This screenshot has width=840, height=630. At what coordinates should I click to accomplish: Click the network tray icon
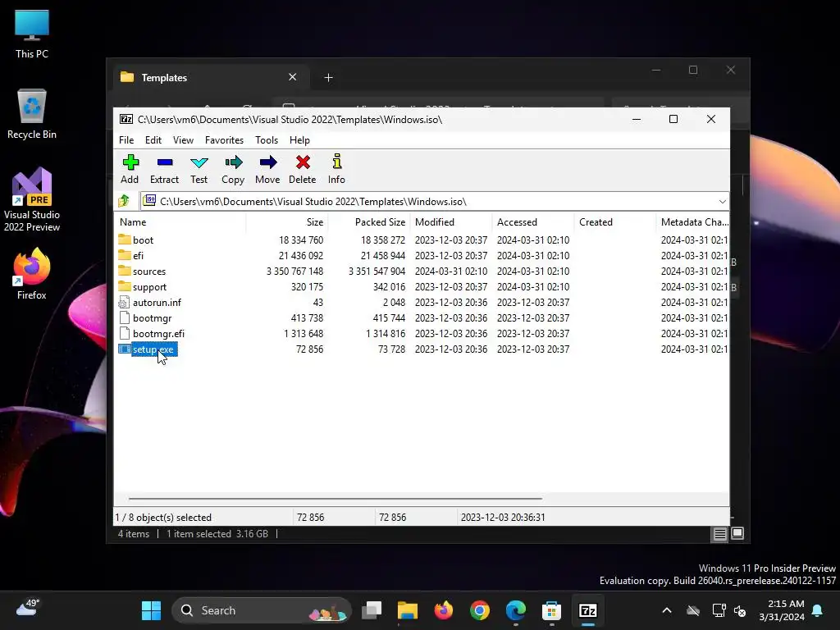[719, 610]
